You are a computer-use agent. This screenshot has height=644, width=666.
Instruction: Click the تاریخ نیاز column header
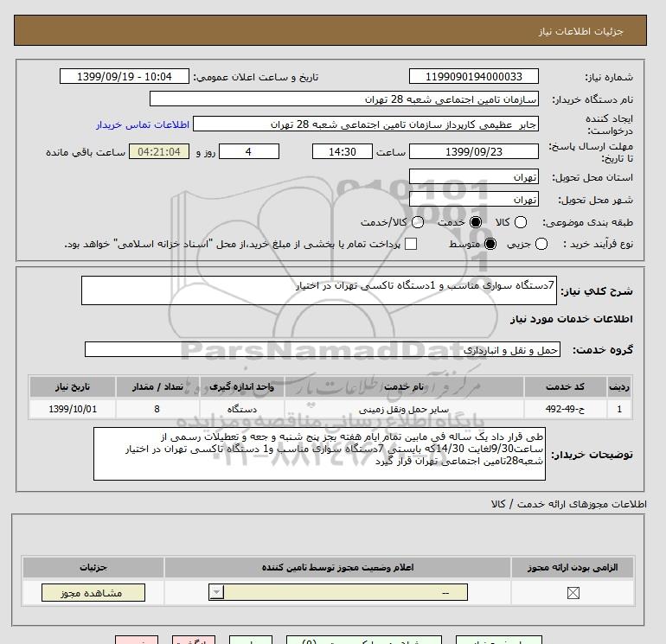[x=73, y=386]
